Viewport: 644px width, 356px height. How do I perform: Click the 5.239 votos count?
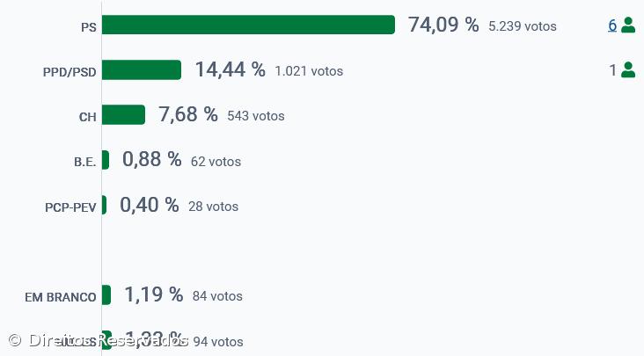click(x=523, y=26)
